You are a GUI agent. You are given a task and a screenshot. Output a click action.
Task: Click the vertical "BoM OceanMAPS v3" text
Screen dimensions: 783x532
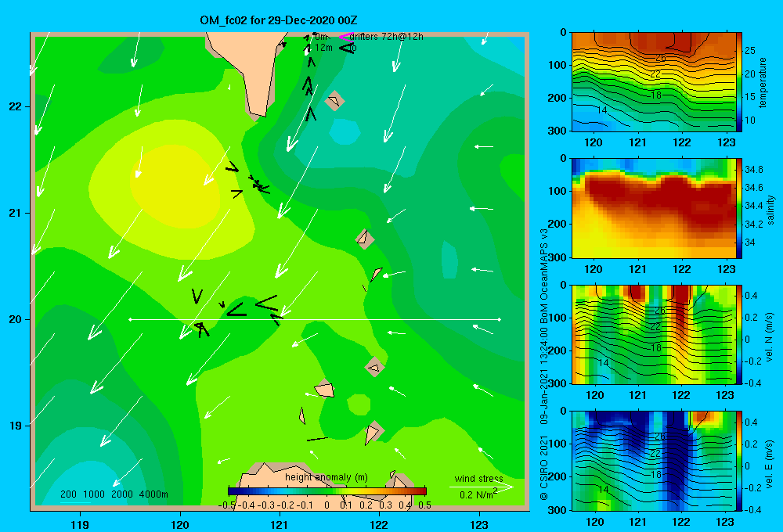(544, 276)
